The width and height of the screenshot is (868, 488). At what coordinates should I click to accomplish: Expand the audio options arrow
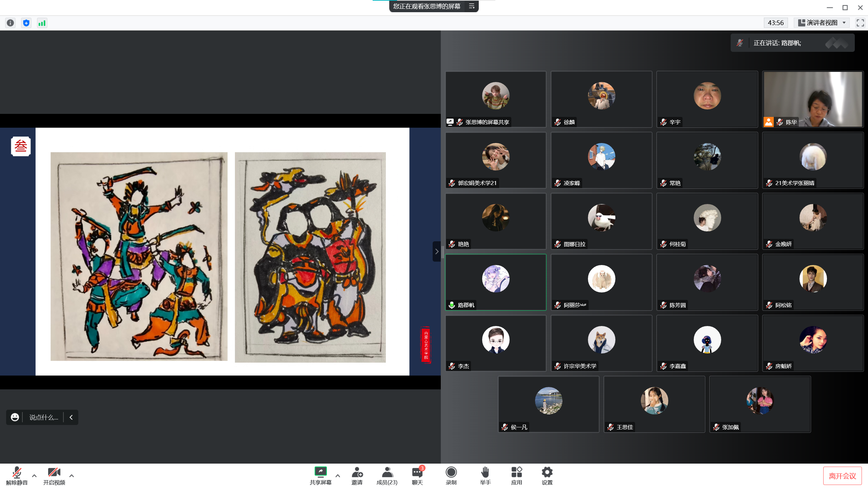(x=34, y=475)
